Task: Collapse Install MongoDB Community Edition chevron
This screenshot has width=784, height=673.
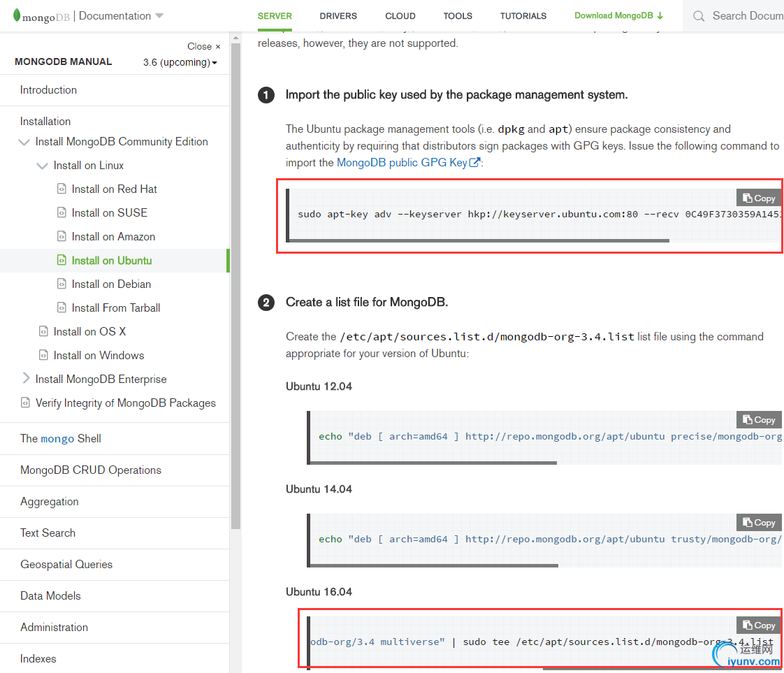Action: pyautogui.click(x=24, y=142)
